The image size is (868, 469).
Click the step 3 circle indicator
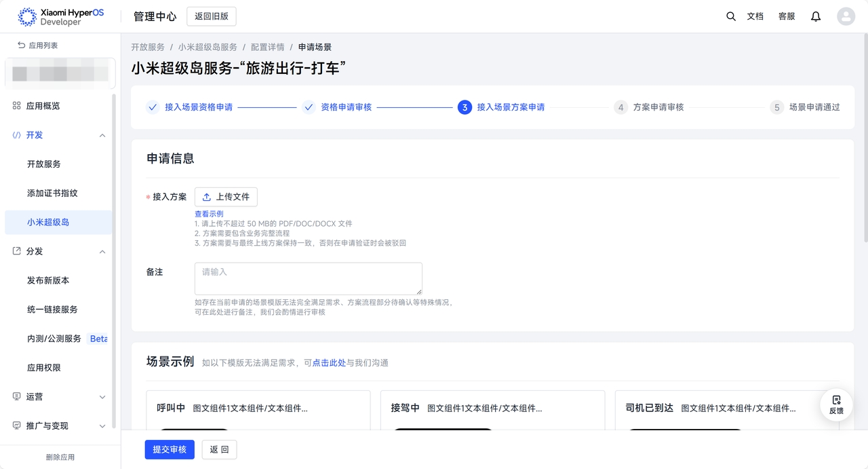(465, 107)
